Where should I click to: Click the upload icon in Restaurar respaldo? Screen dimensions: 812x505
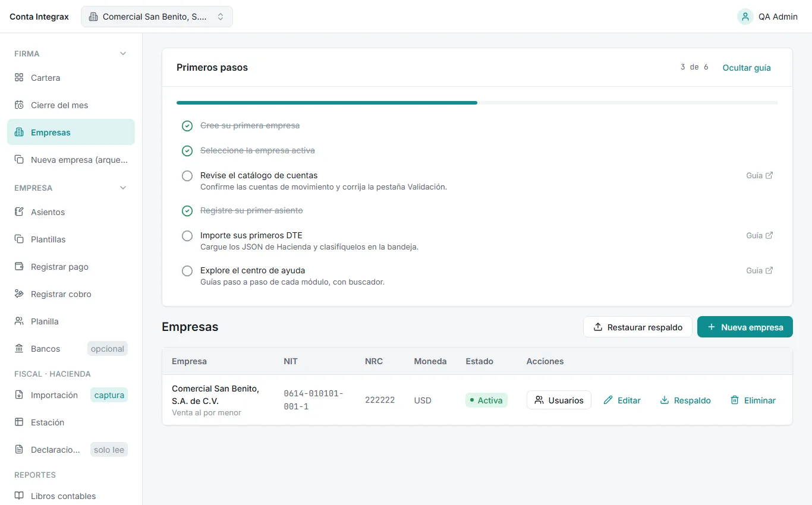(x=598, y=327)
